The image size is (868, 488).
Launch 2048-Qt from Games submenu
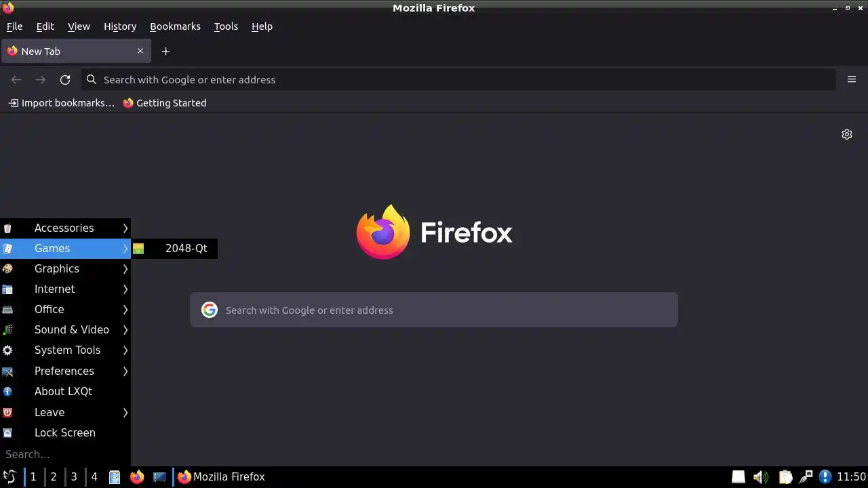174,249
